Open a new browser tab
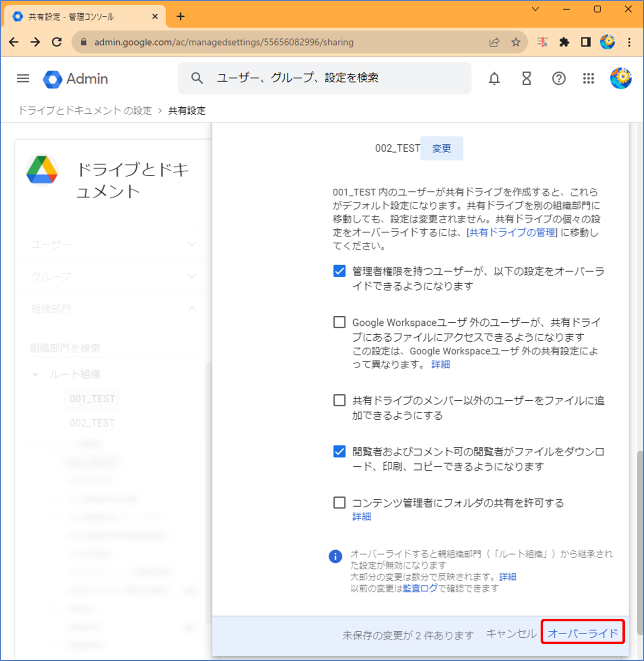The height and width of the screenshot is (661, 644). (x=180, y=16)
